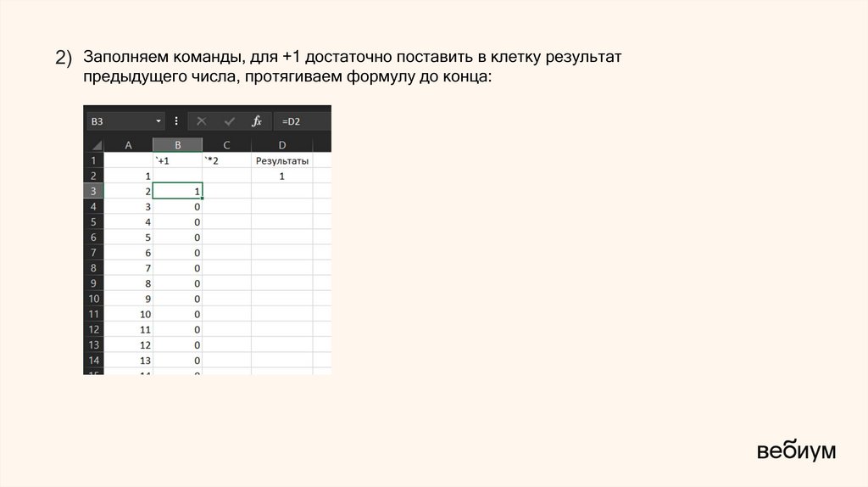Click cell A11 with value 10
Viewport: 868px width, 487px height.
tap(129, 314)
